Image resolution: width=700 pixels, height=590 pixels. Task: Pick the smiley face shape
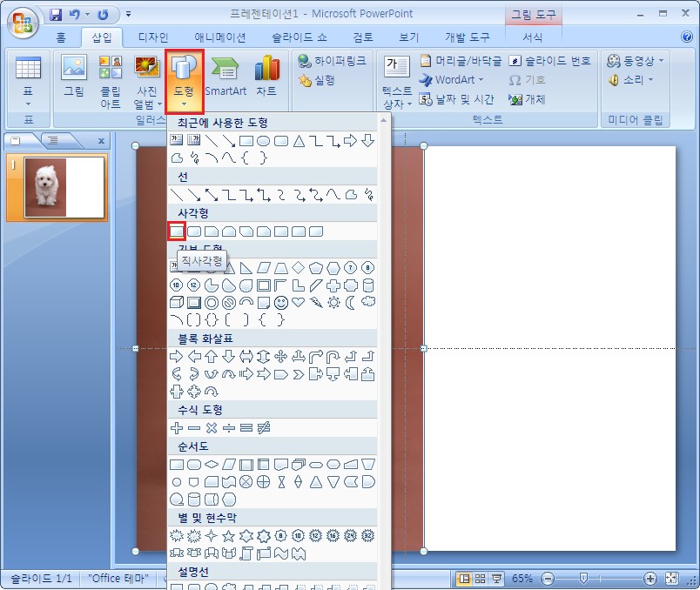point(281,303)
